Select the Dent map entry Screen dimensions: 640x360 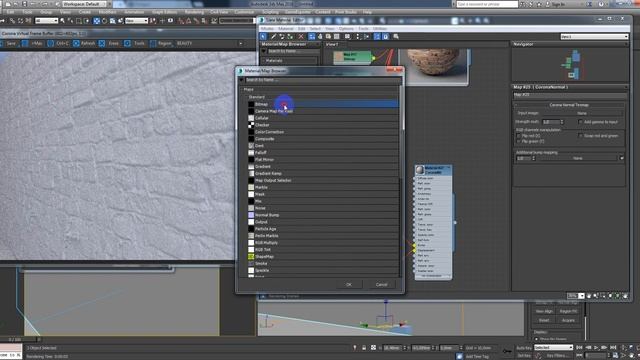pyautogui.click(x=322, y=146)
